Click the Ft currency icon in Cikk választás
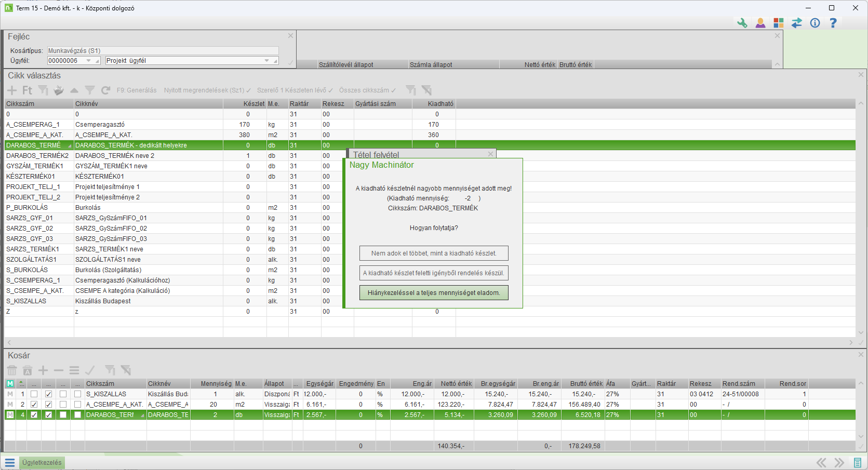 click(x=27, y=90)
